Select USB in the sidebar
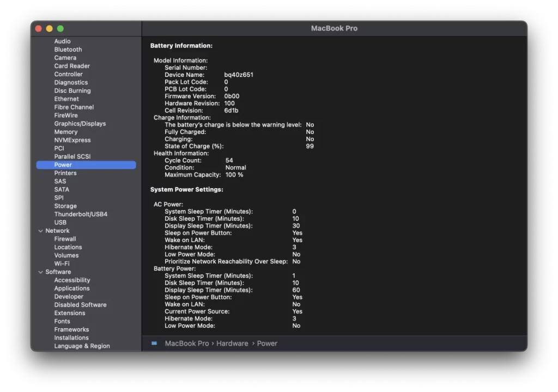This screenshot has height=392, width=558. pos(60,222)
